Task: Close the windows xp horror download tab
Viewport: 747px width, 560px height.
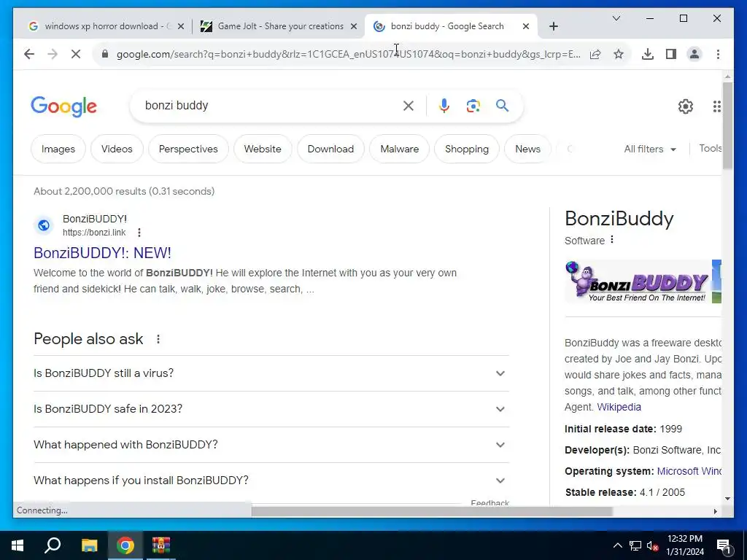Action: pos(181,26)
